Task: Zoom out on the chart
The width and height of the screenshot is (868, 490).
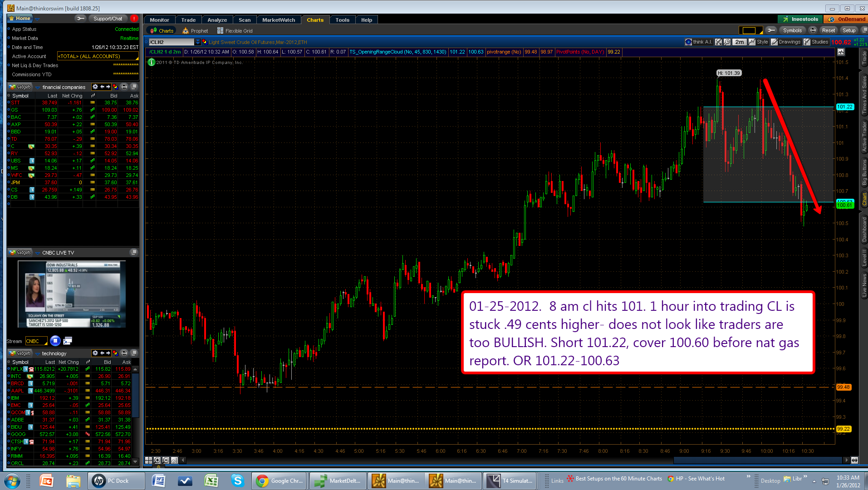Action: (x=166, y=460)
